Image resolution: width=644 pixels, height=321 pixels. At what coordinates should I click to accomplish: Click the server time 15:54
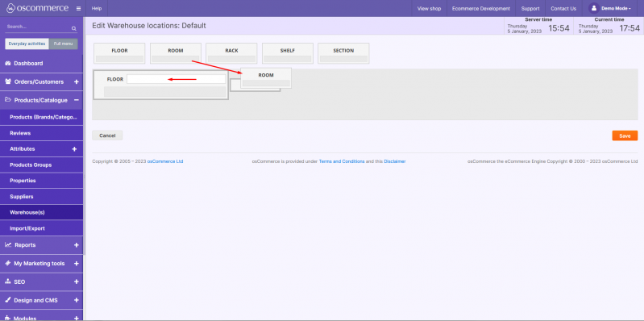point(559,28)
